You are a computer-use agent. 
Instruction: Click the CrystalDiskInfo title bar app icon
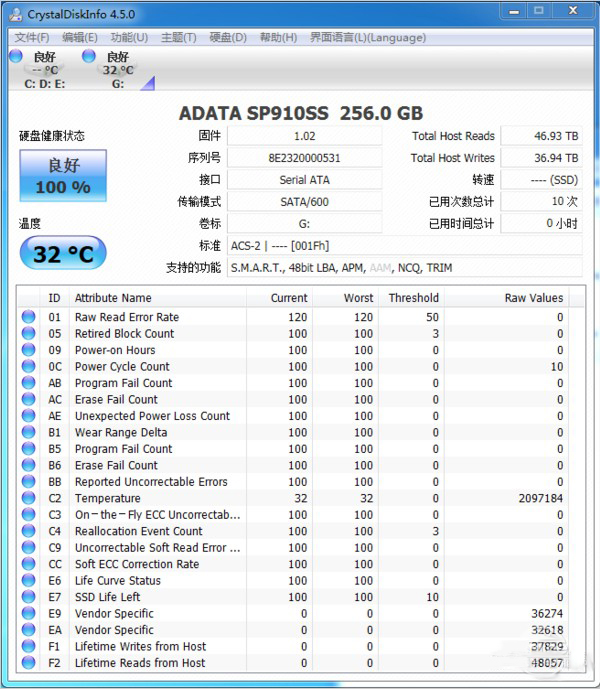(16, 15)
